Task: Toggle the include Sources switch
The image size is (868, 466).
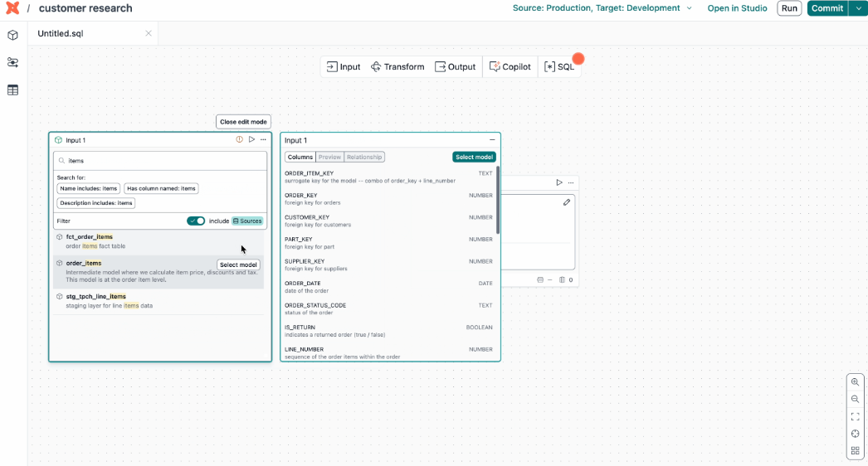Action: click(196, 221)
